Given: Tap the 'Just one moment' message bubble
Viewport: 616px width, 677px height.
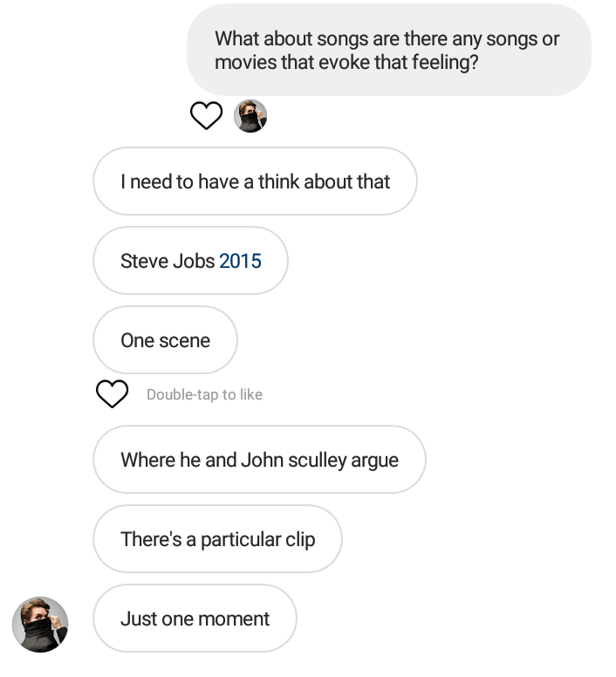Looking at the screenshot, I should tap(195, 619).
